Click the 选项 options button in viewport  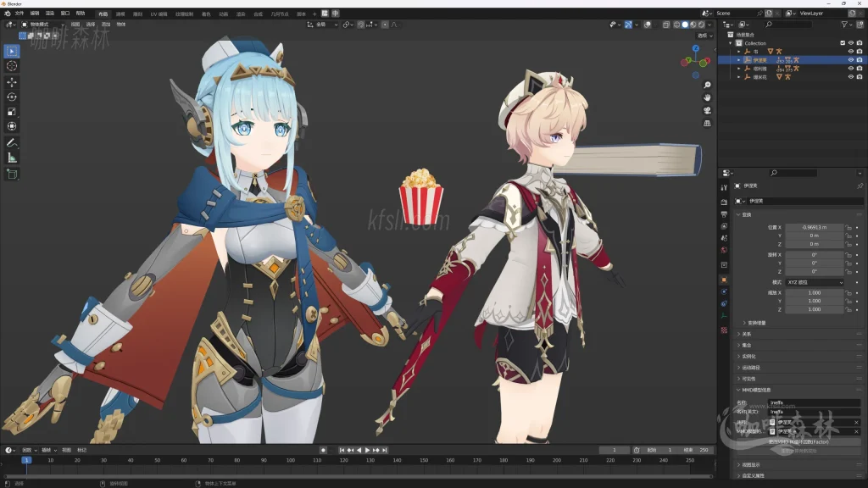(x=704, y=36)
